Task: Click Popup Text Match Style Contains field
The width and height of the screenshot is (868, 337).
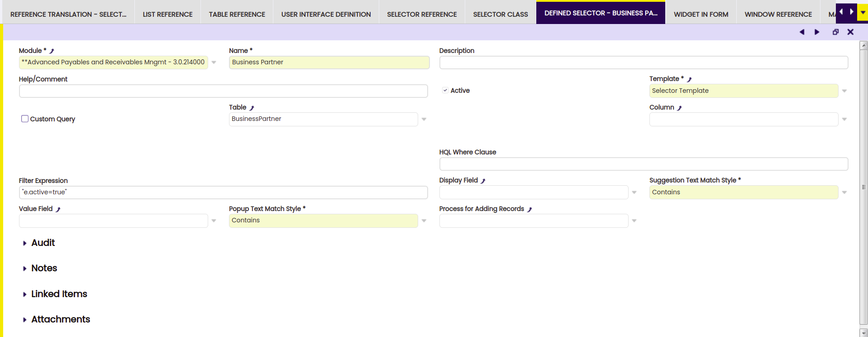Action: click(323, 221)
